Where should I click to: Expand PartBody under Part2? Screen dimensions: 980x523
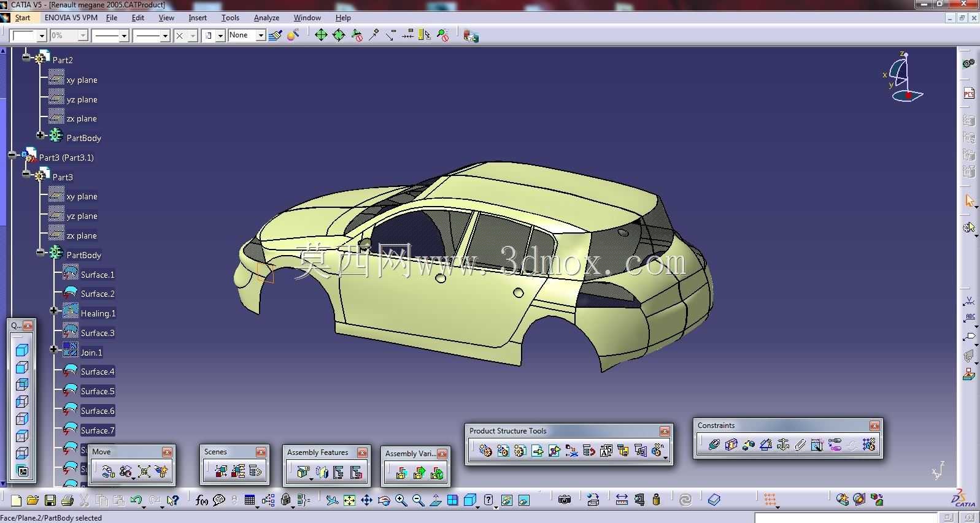coord(40,135)
